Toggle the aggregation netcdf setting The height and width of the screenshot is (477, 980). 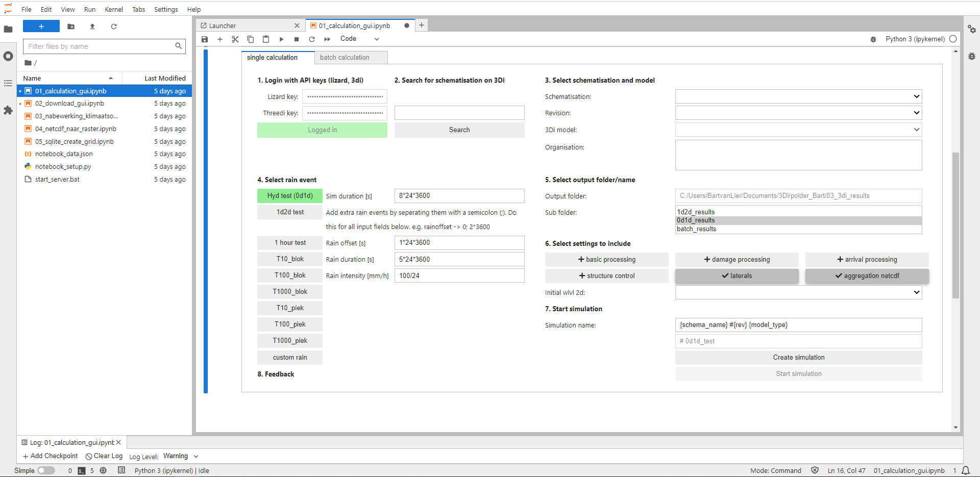point(867,276)
